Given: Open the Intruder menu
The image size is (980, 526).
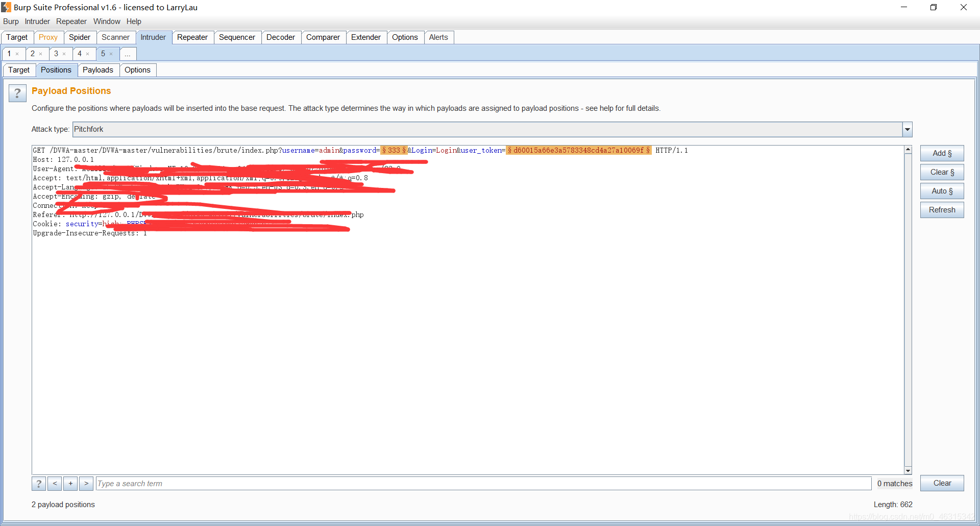Looking at the screenshot, I should (x=37, y=21).
